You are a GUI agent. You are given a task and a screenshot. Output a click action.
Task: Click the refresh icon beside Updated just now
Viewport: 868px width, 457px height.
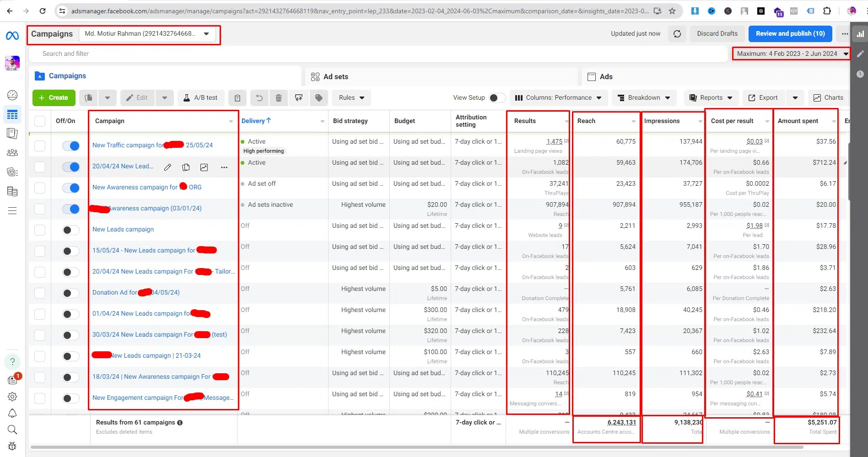677,34
